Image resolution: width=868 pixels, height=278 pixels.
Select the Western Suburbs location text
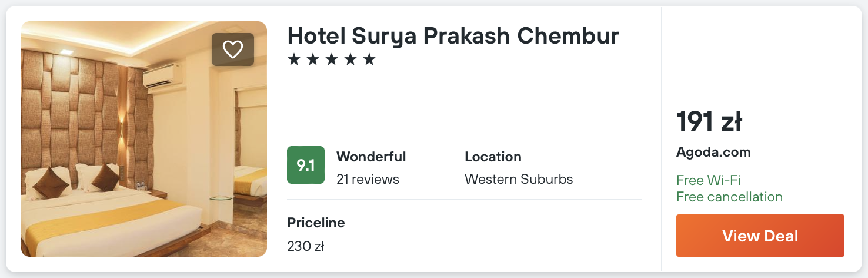pos(519,179)
